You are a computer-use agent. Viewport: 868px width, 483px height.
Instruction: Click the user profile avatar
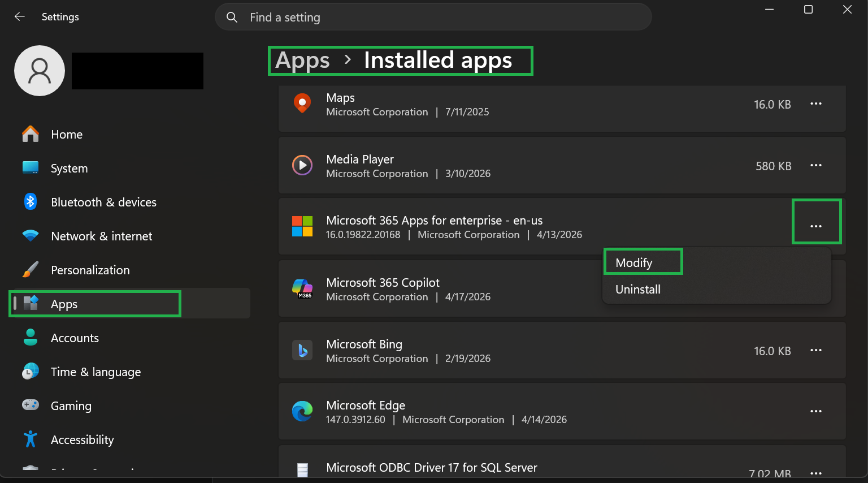tap(40, 71)
